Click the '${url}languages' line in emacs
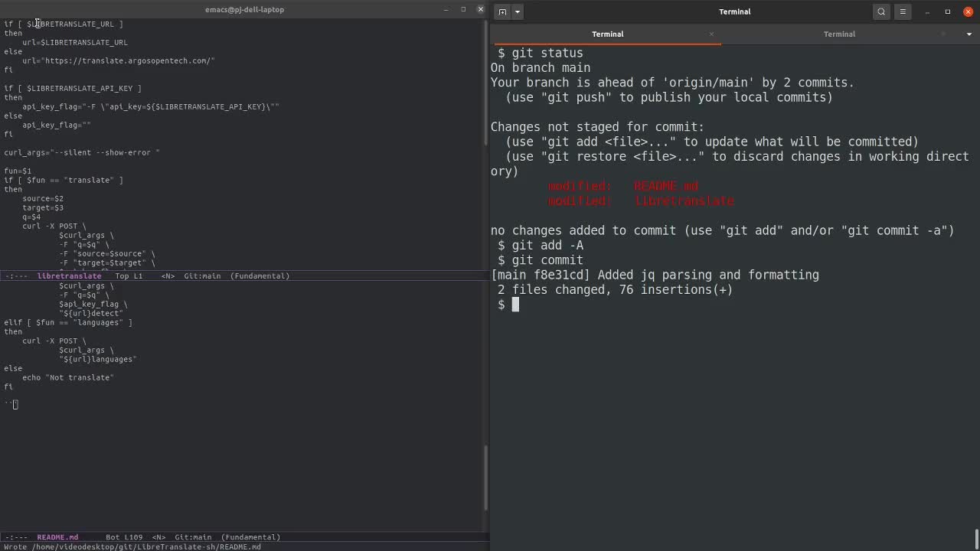Screen dimensions: 980x551 pos(98,359)
